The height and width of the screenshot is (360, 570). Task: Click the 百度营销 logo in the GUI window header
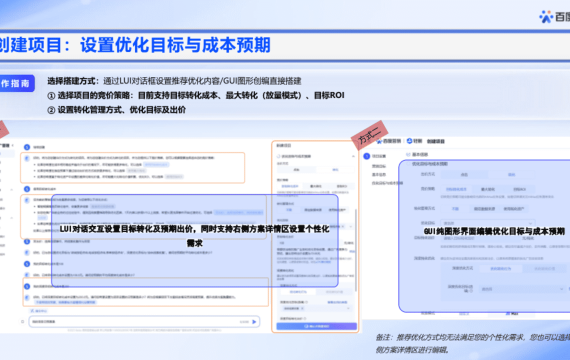pos(388,141)
